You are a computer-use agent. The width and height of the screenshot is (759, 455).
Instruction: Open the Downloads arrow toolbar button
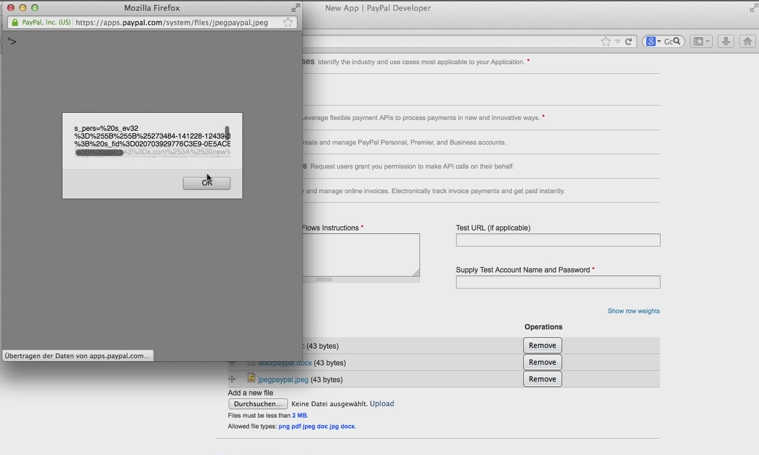click(726, 42)
